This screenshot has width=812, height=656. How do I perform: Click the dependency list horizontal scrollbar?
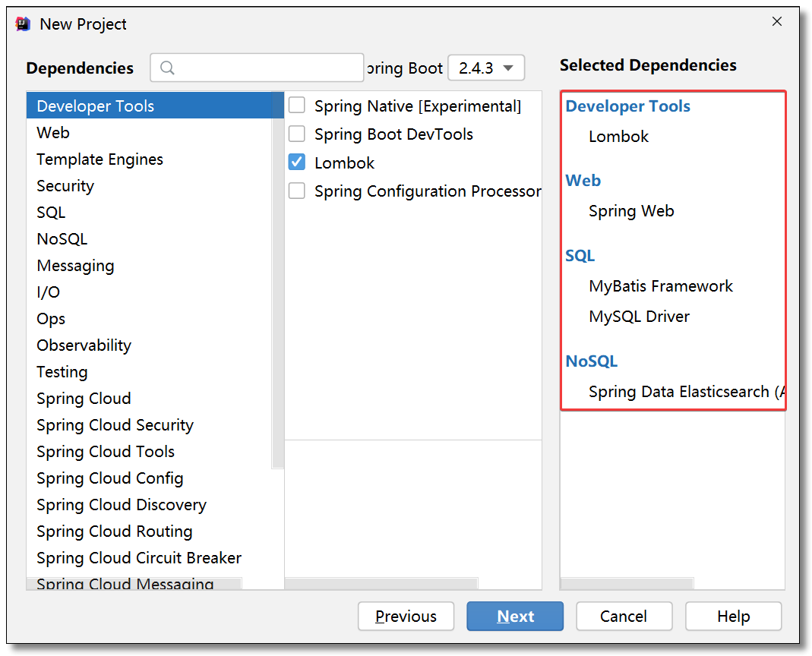coord(381,584)
